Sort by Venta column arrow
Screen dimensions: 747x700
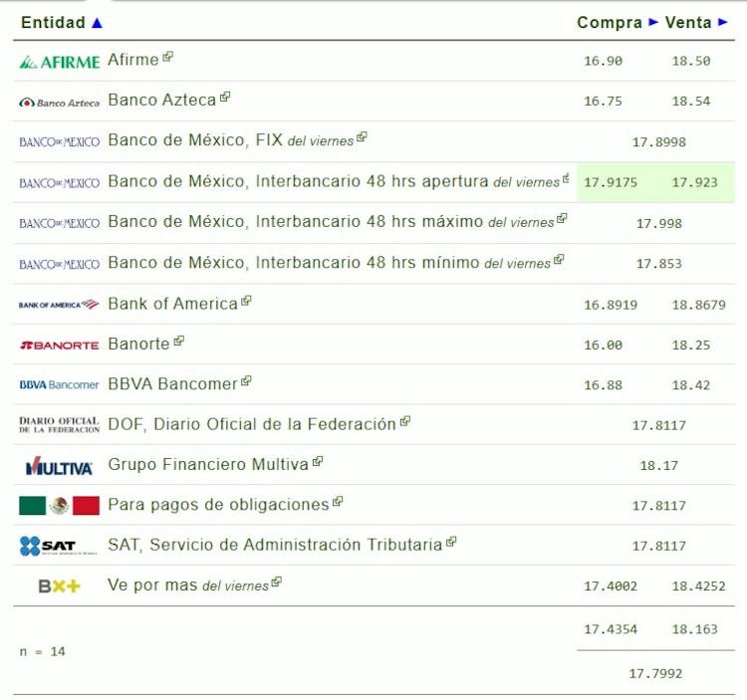723,22
